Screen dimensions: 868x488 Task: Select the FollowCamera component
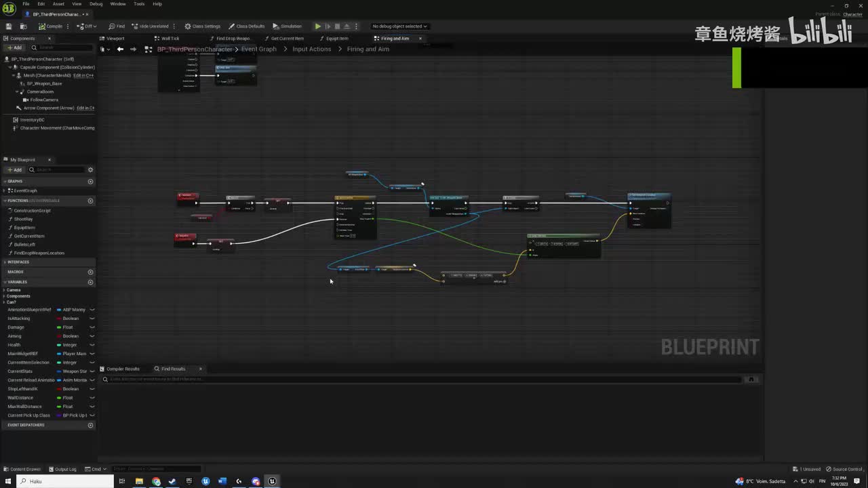tap(44, 100)
